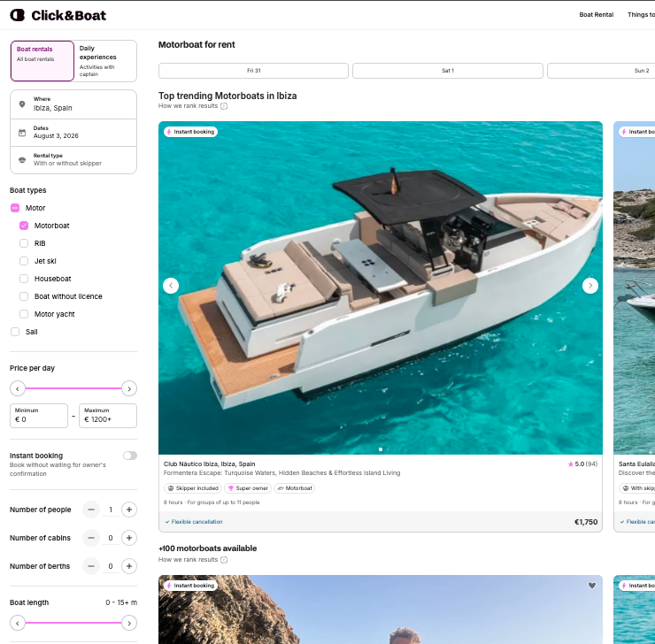The width and height of the screenshot is (655, 644).
Task: Favorite the boat with the heart icon
Action: [592, 586]
